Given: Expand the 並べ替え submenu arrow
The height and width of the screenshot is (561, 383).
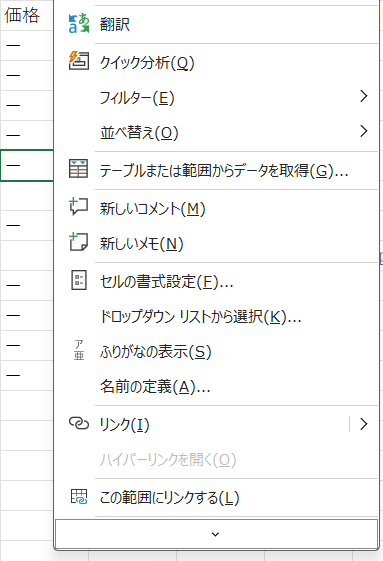Looking at the screenshot, I should pos(363,131).
